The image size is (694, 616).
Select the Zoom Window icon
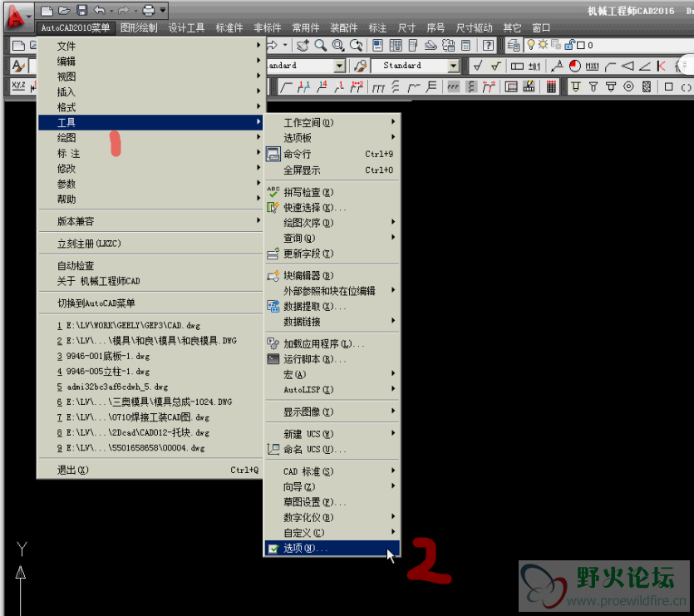[338, 45]
